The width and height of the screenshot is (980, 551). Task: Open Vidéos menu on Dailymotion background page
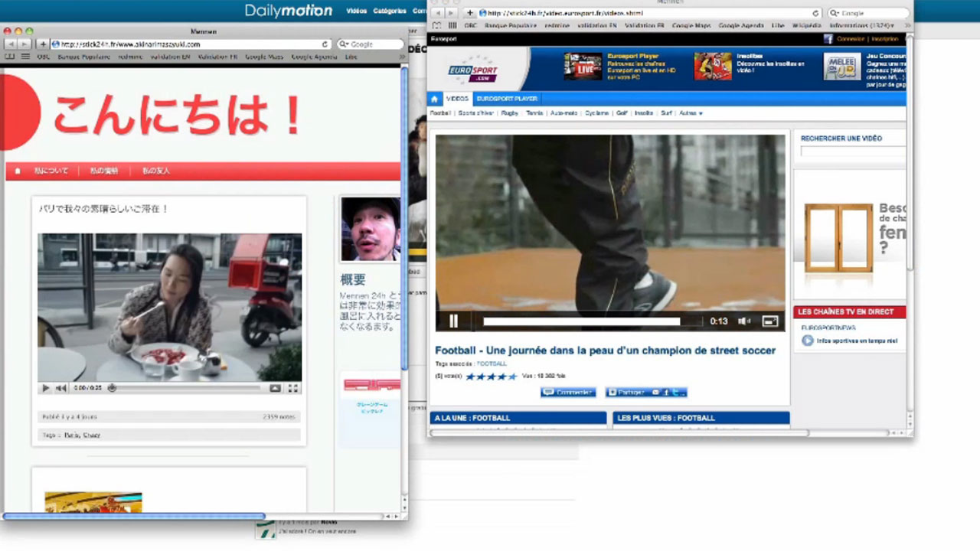(357, 11)
